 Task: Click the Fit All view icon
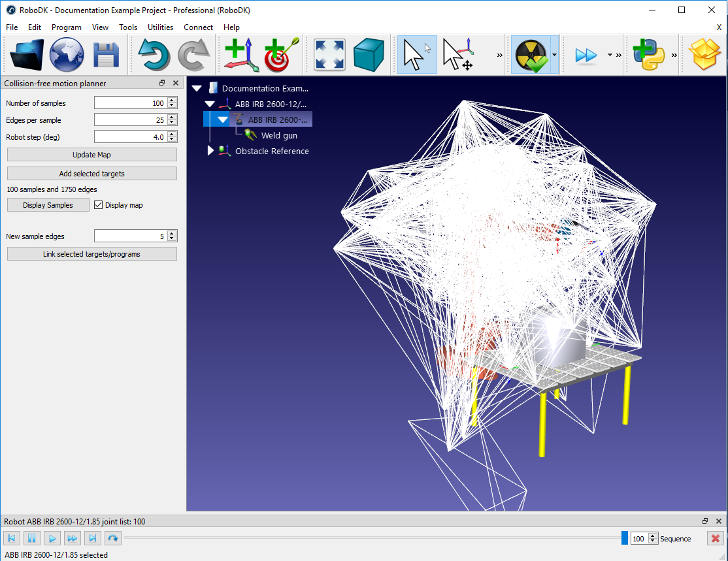tap(330, 55)
